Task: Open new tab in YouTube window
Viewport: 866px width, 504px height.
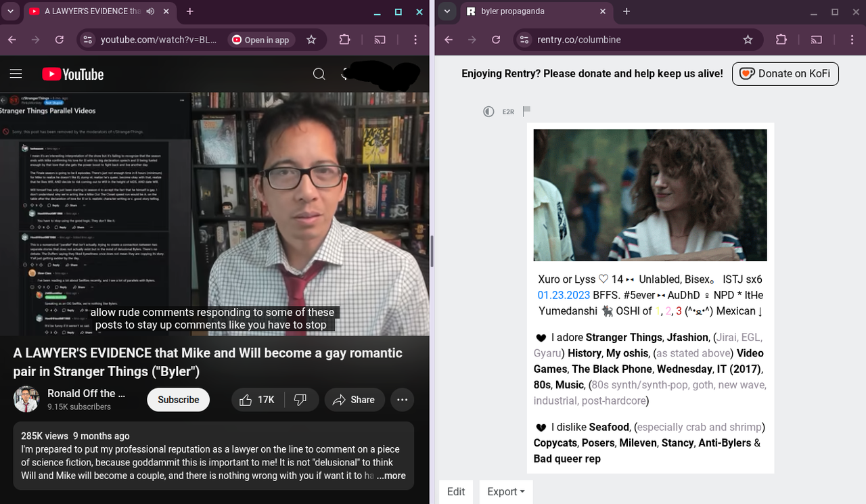Action: 190,12
